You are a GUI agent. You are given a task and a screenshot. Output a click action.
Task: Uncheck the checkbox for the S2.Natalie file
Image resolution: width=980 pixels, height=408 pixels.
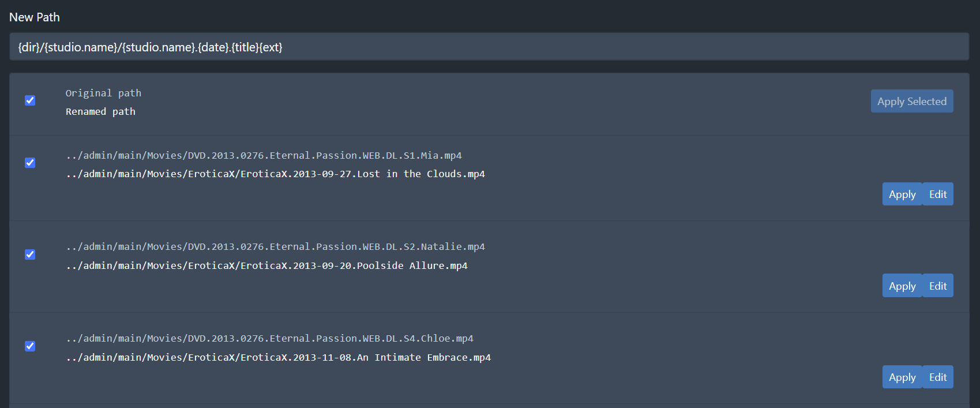(30, 254)
